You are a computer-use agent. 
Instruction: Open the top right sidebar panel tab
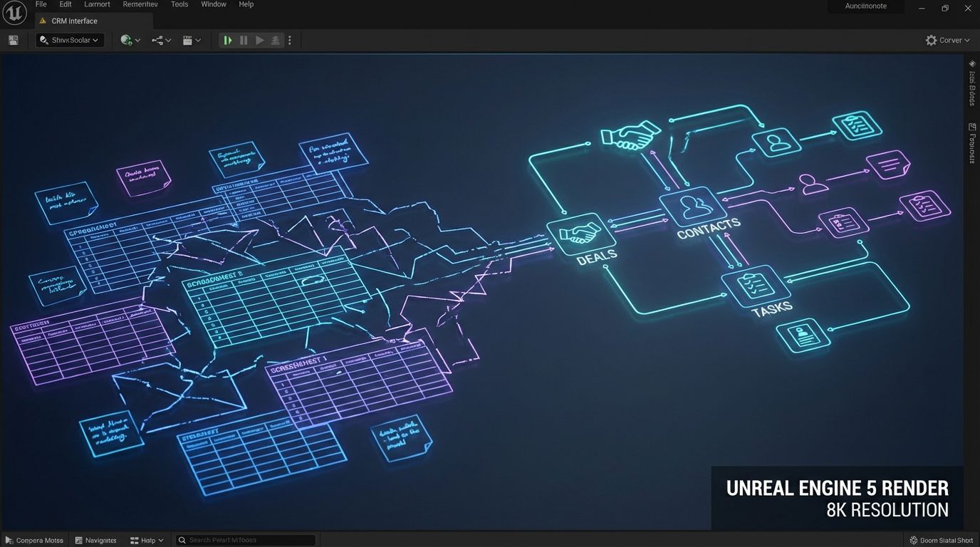pyautogui.click(x=972, y=83)
